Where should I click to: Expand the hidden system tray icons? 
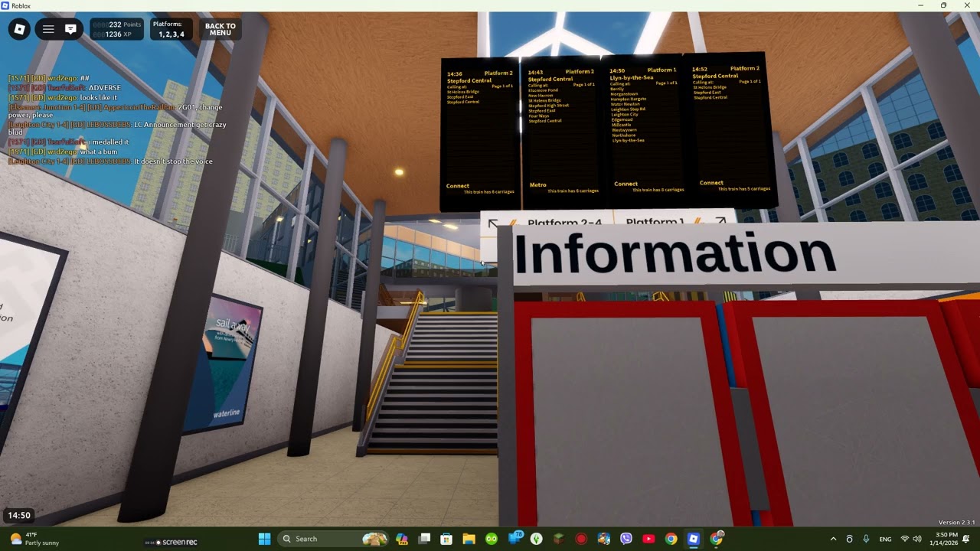point(833,540)
